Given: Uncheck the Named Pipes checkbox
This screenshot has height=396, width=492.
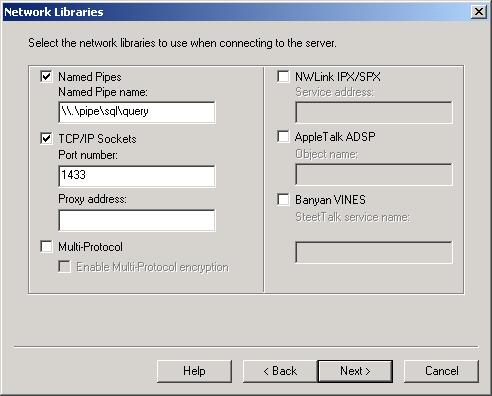Looking at the screenshot, I should point(46,76).
